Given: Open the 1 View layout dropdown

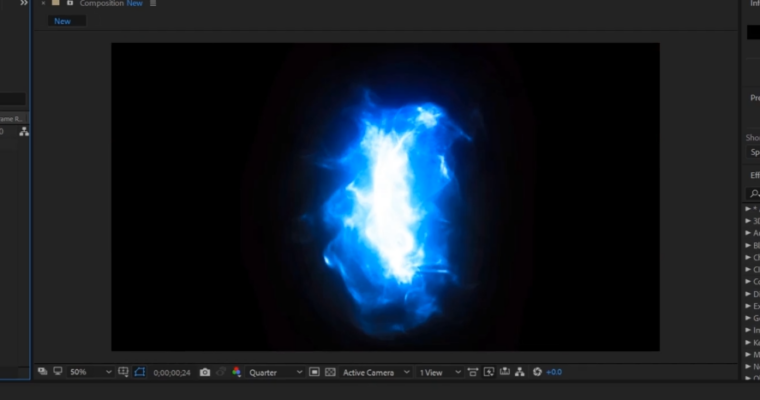Looking at the screenshot, I should tap(440, 372).
